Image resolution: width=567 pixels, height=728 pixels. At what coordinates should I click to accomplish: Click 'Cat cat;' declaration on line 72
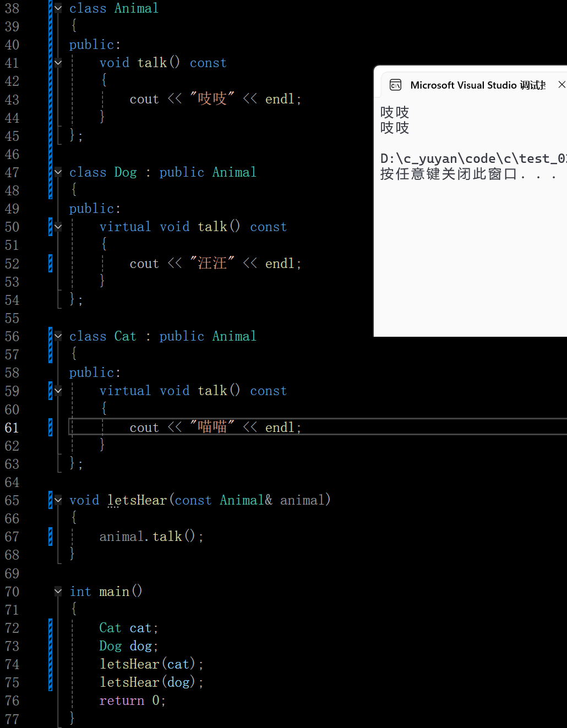click(129, 628)
